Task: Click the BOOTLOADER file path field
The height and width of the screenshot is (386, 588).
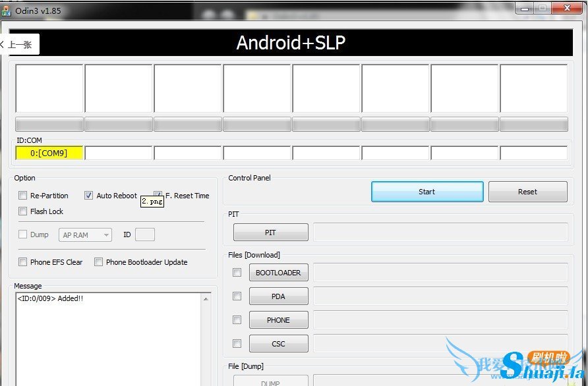Action: tap(440, 273)
